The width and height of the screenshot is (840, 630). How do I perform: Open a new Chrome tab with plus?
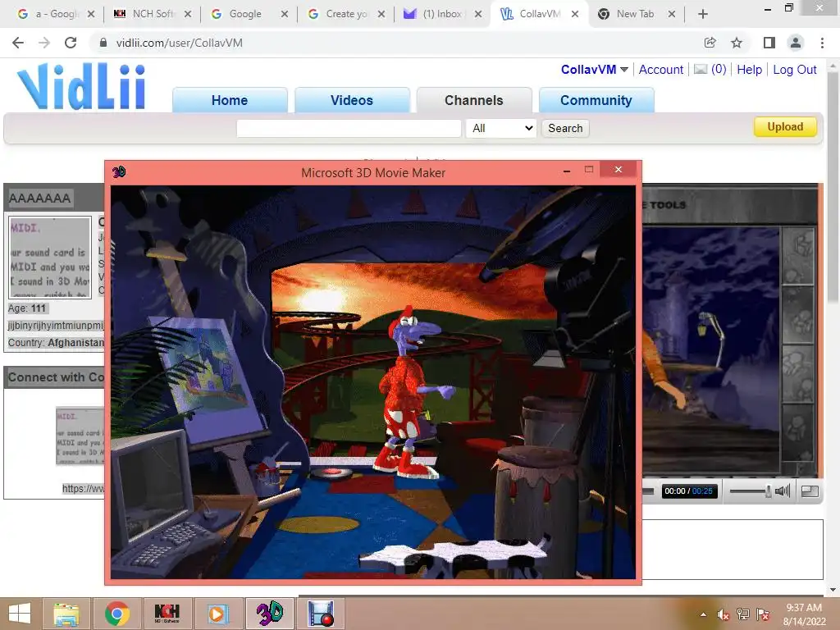point(703,14)
